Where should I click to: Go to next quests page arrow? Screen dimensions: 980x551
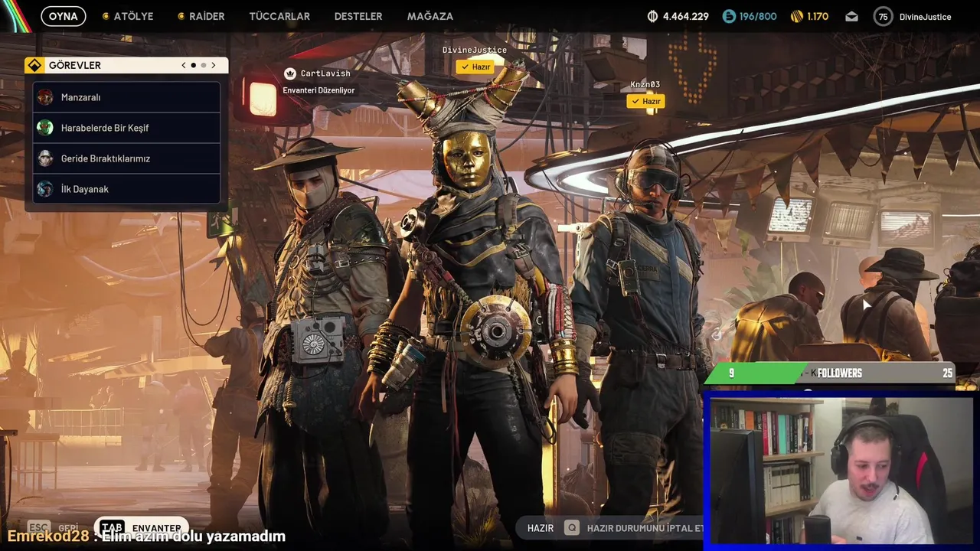pos(214,65)
